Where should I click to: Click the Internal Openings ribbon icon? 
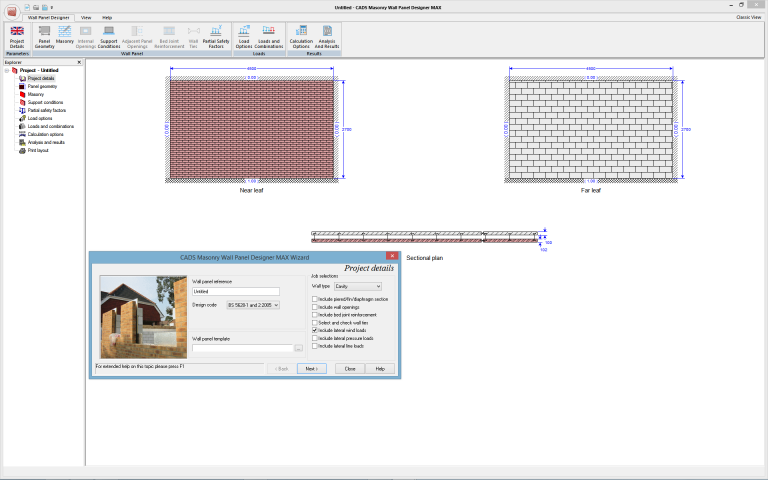[x=86, y=37]
